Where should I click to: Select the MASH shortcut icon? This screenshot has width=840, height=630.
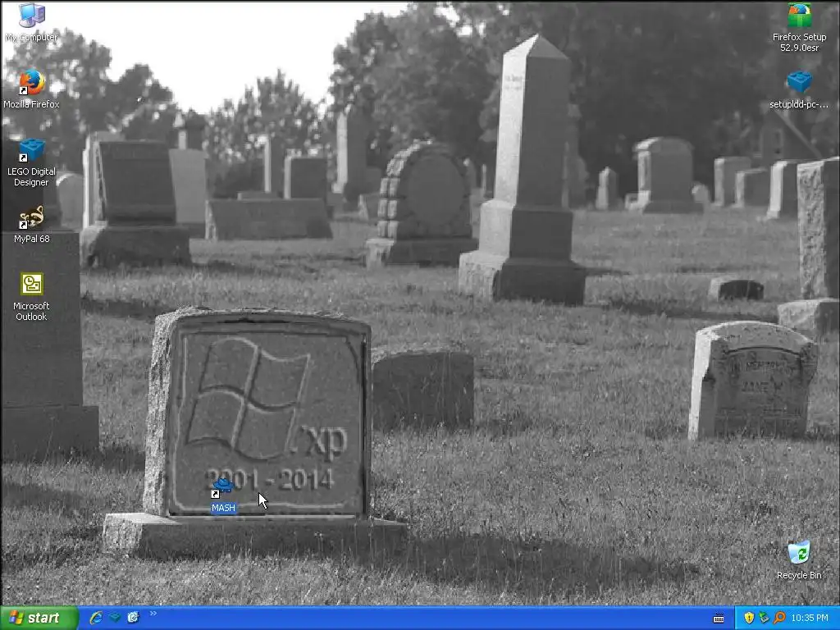[x=223, y=487]
